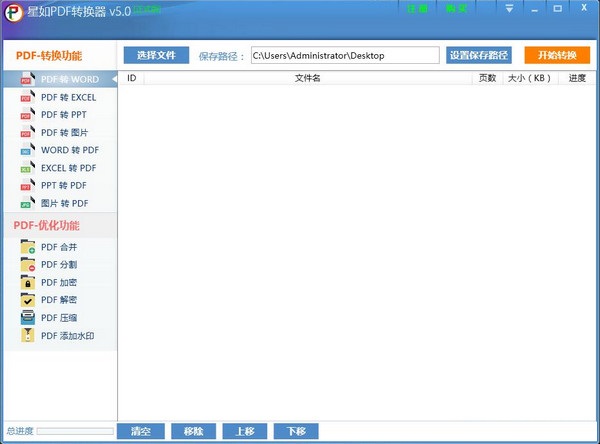The width and height of the screenshot is (600, 444).
Task: Click the PPT 转 PDF file icon
Action: 28,185
